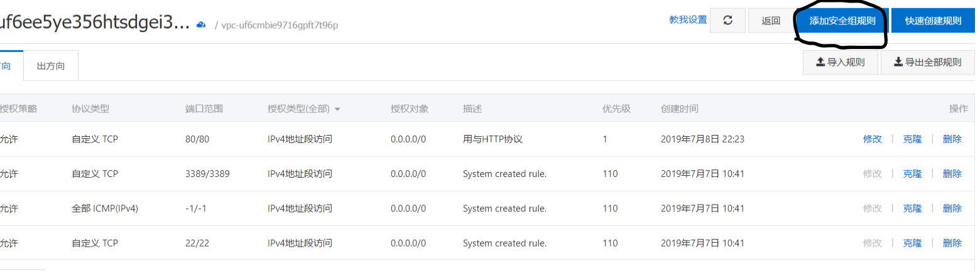This screenshot has width=980, height=273.
Task: Delete the 80/80 HTTP rule
Action: [952, 139]
